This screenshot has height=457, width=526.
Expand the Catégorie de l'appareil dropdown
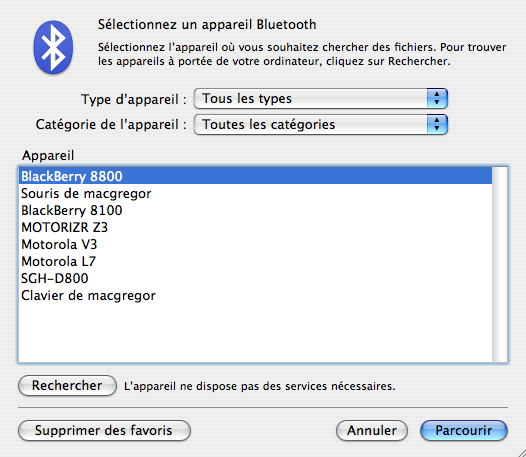click(x=321, y=124)
